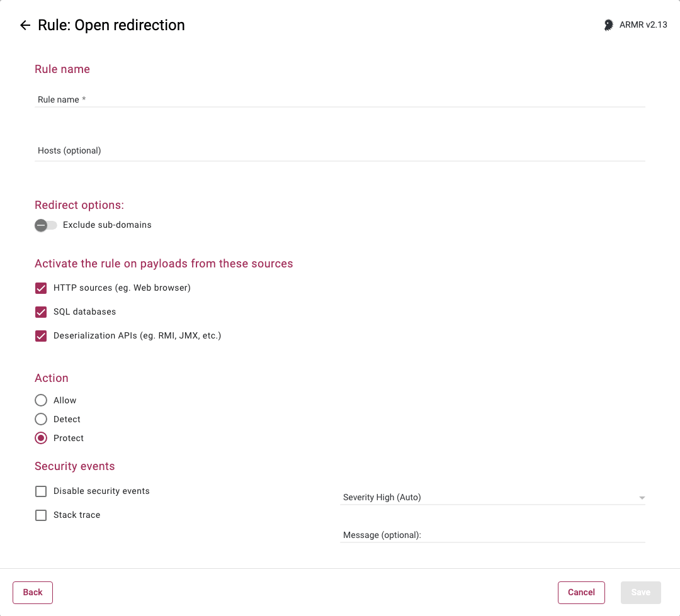This screenshot has height=616, width=680.
Task: Click the ARMR logo icon
Action: [608, 25]
